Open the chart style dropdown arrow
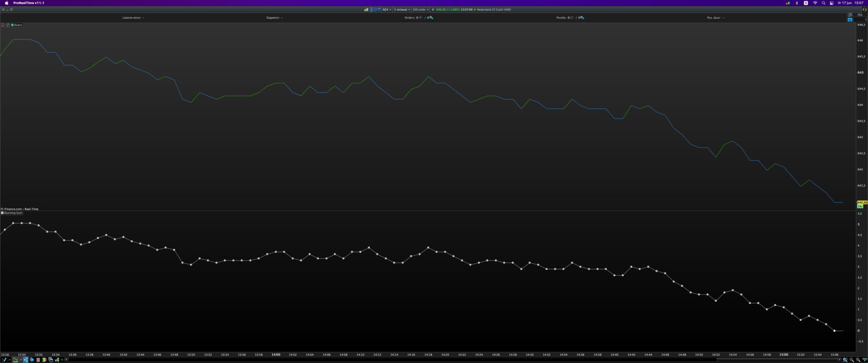Viewport: 868px width, 363px height. 21,360
